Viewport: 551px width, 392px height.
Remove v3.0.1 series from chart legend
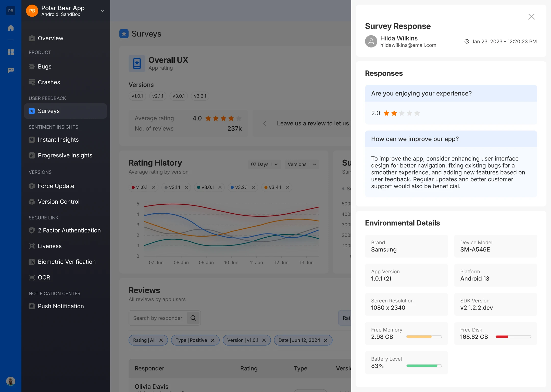click(220, 187)
